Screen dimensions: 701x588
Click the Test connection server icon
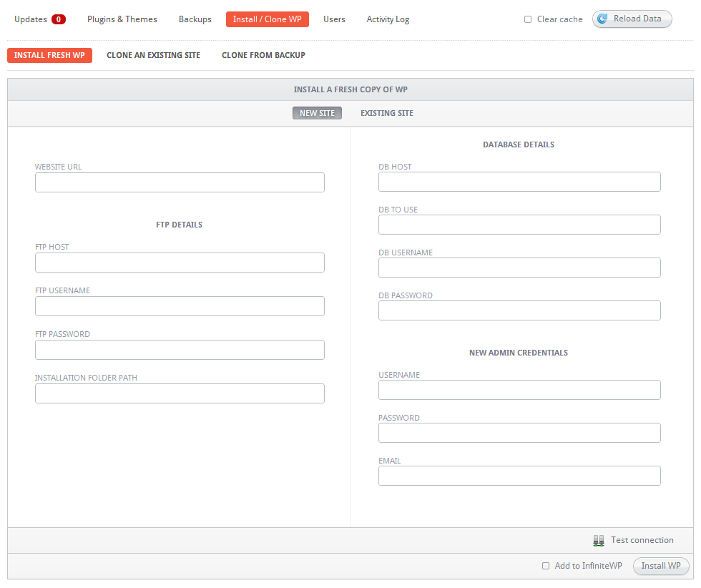click(598, 541)
